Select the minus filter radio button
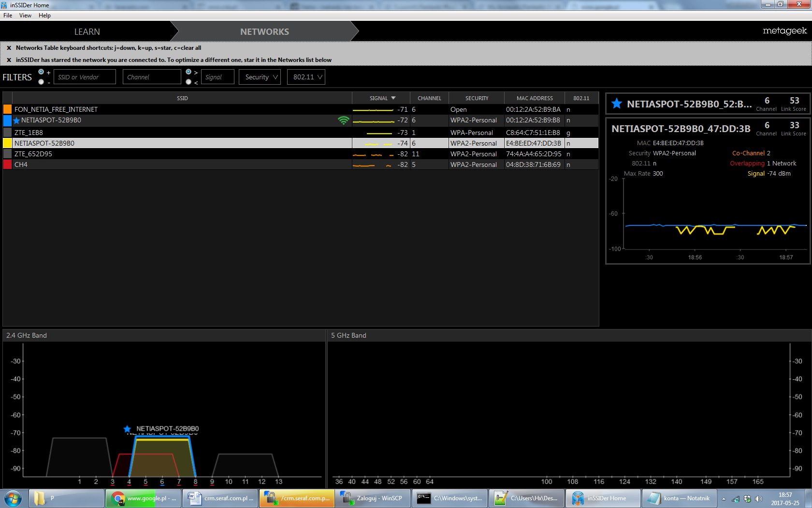Image resolution: width=812 pixels, height=508 pixels. click(41, 82)
